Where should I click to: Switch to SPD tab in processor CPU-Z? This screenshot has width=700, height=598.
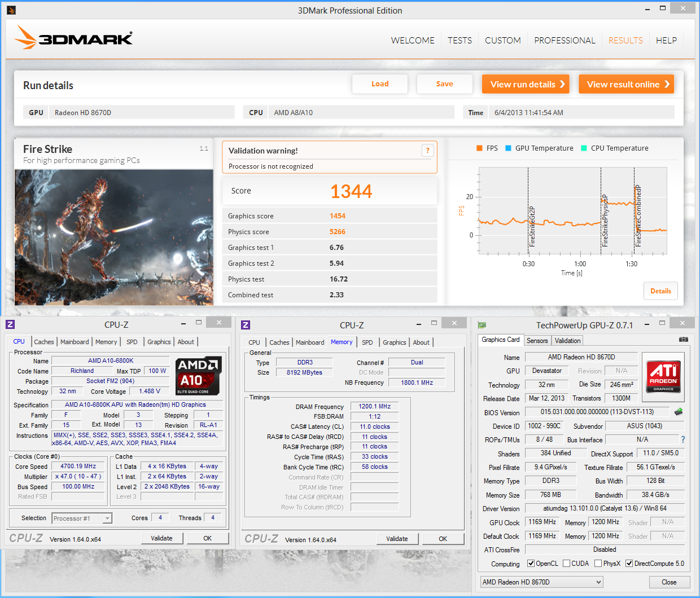click(x=132, y=342)
